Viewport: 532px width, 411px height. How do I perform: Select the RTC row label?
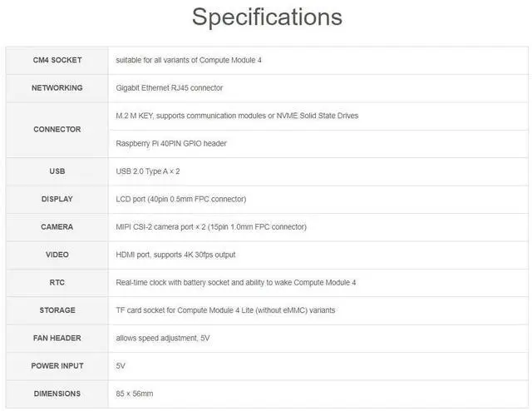pyautogui.click(x=57, y=282)
